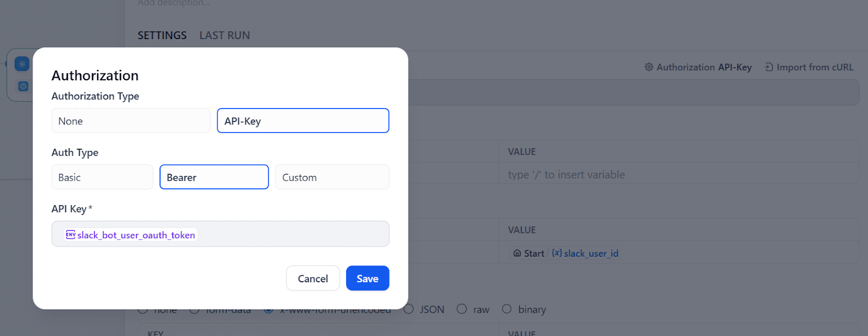The width and height of the screenshot is (868, 336).
Task: Select the raw body radio button
Action: [x=462, y=309]
